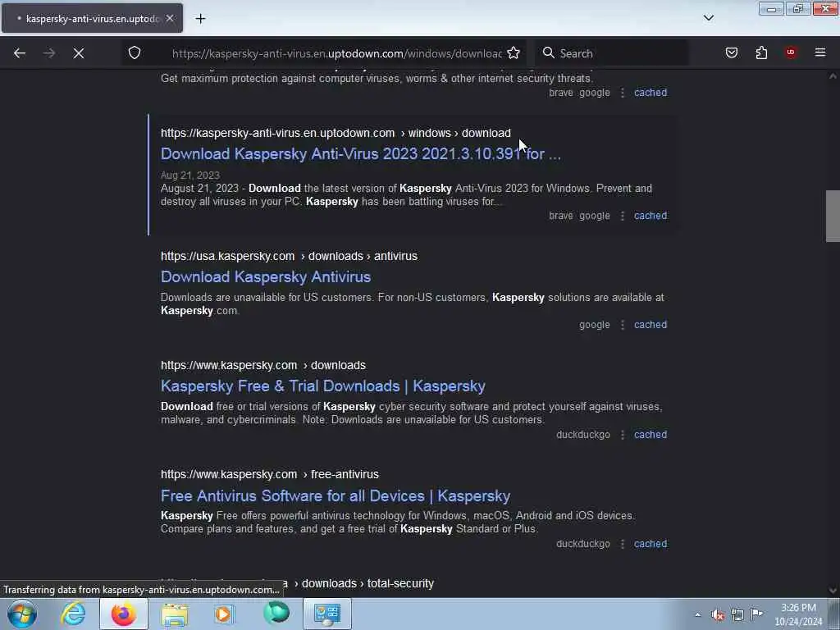Click the greyed forward navigation arrow
The height and width of the screenshot is (630, 840).
click(49, 53)
